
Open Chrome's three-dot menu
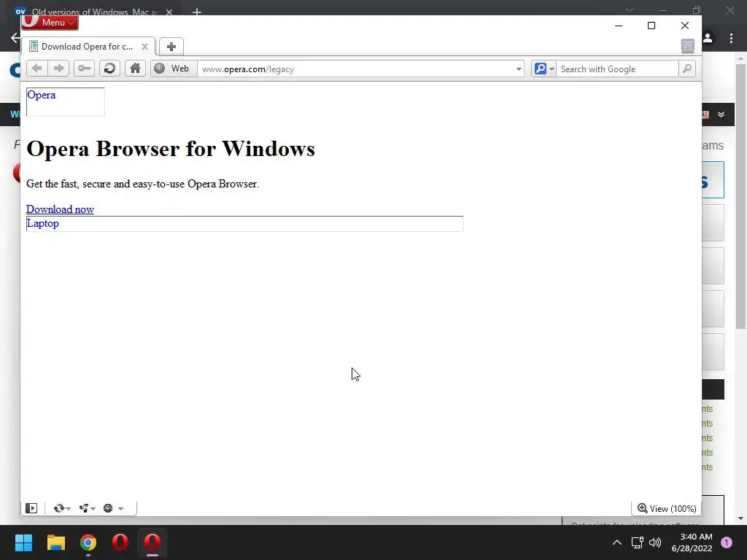pyautogui.click(x=731, y=38)
